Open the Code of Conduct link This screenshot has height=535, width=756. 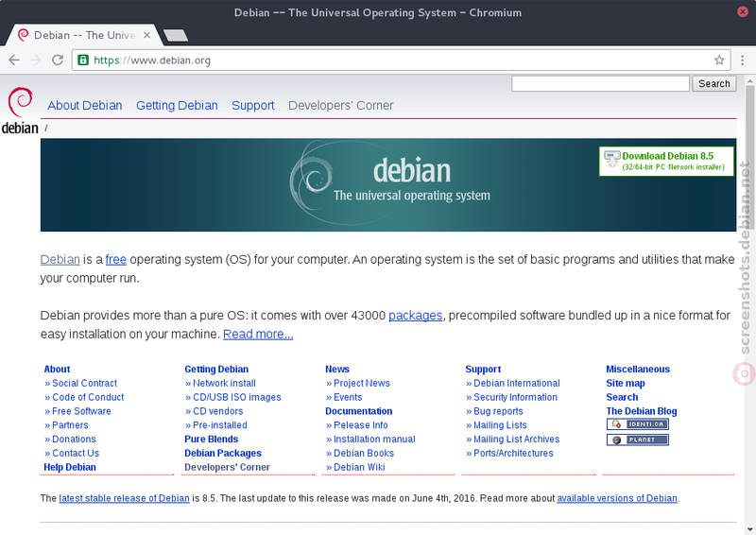tap(88, 398)
